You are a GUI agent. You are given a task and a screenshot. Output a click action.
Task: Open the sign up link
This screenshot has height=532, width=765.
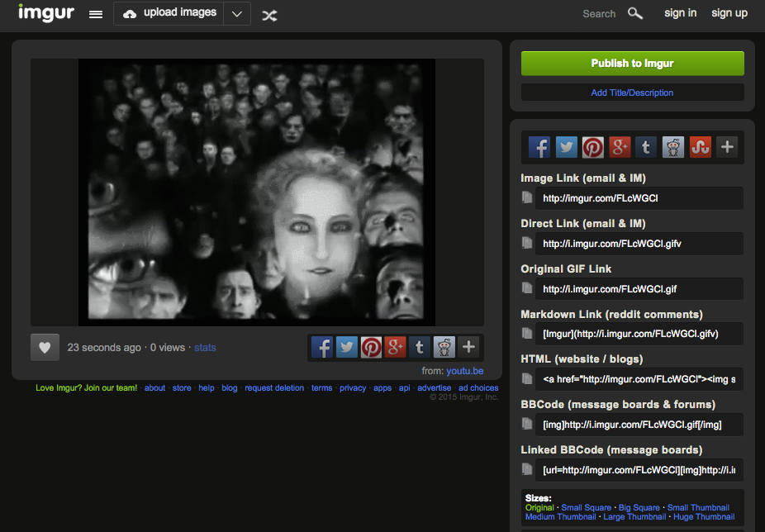[x=729, y=13]
